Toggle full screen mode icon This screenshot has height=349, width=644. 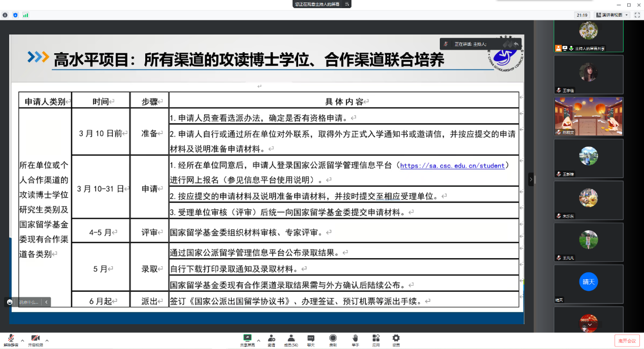[x=637, y=15]
